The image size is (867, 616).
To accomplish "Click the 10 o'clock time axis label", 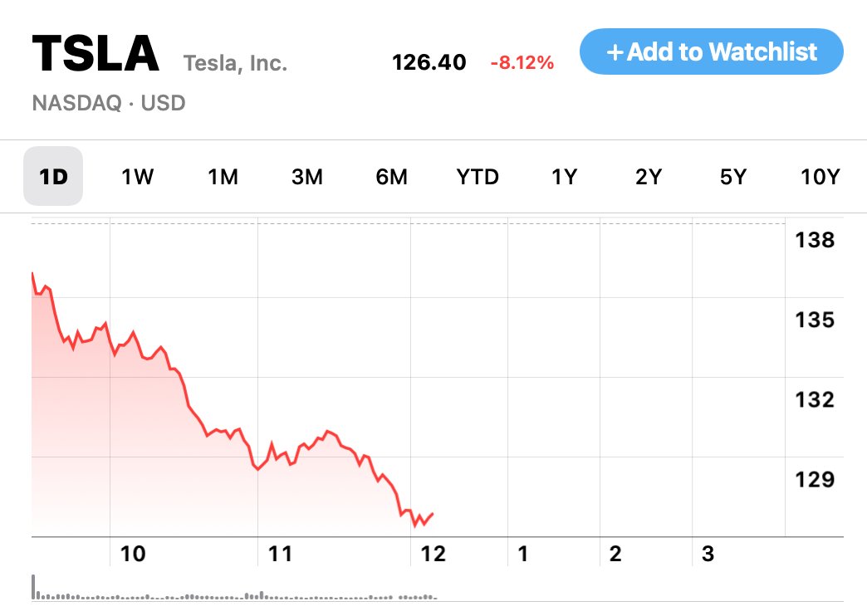I will coord(133,554).
